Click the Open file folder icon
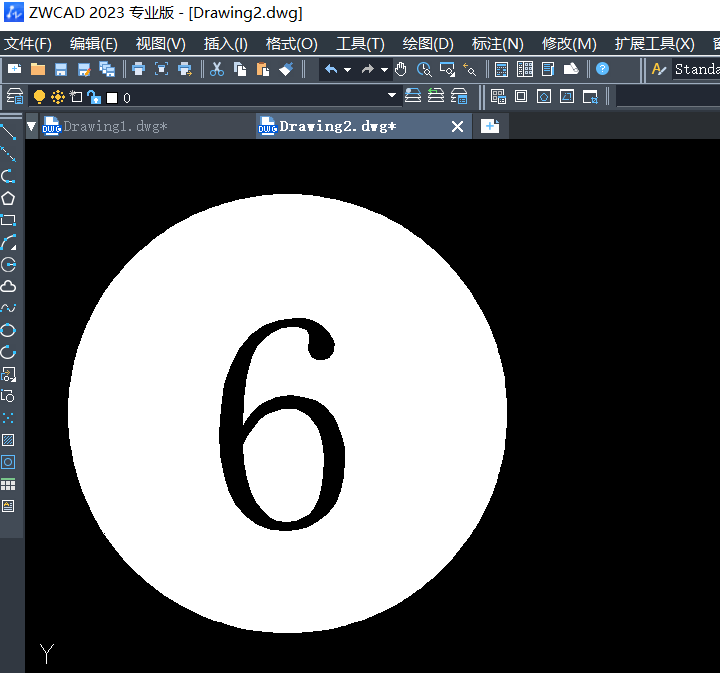 click(x=38, y=69)
